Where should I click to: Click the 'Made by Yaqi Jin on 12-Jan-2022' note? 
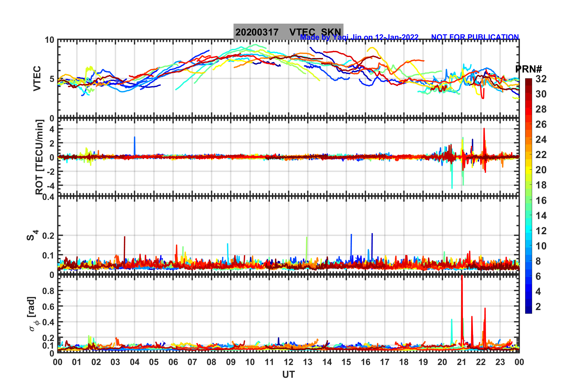tap(359, 37)
